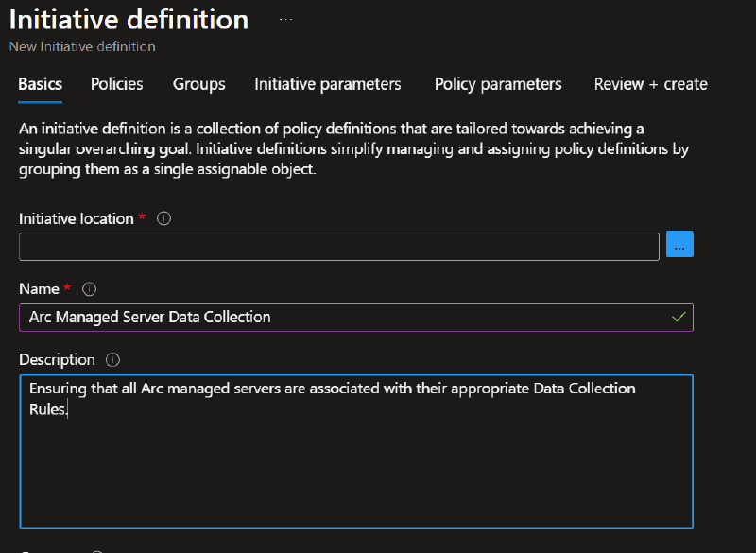
Task: Click the 'New Initiative definition' subtitle text
Action: point(82,46)
